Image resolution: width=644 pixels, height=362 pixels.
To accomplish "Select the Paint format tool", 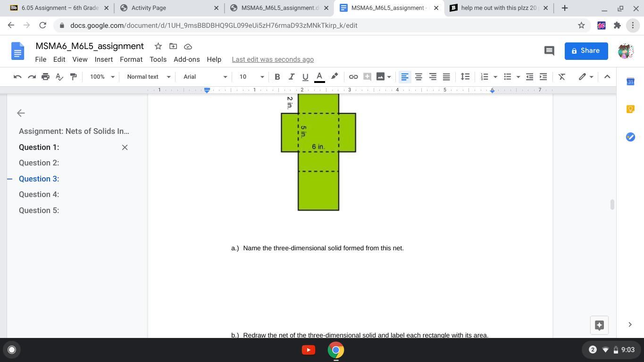I will click(73, 77).
